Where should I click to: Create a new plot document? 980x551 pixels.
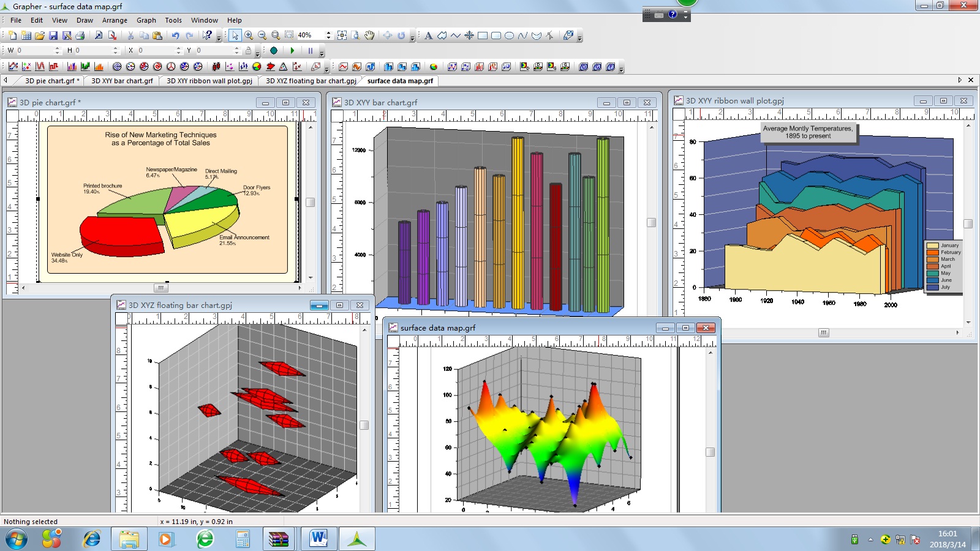pyautogui.click(x=13, y=36)
